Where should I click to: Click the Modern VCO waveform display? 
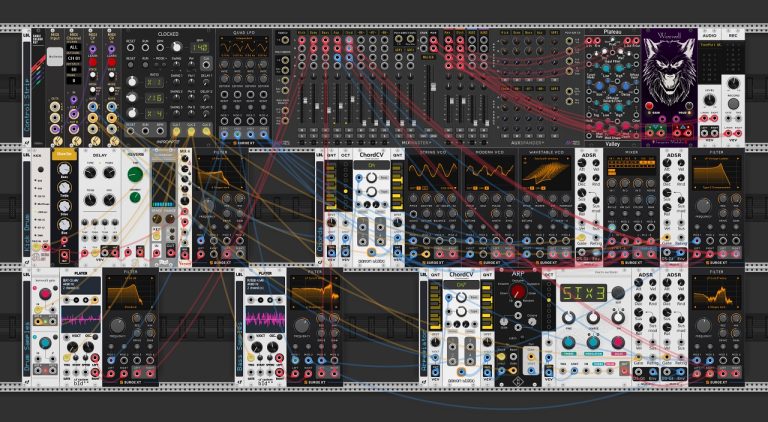coord(490,172)
